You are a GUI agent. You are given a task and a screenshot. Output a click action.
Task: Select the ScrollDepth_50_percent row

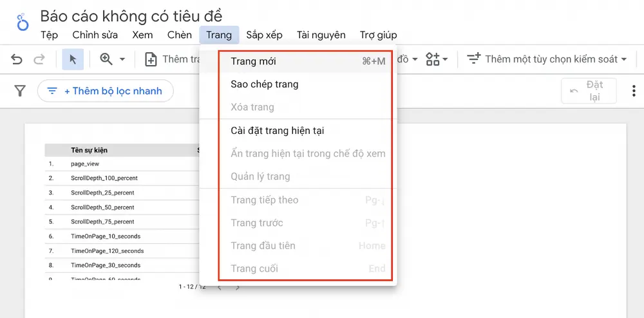122,207
